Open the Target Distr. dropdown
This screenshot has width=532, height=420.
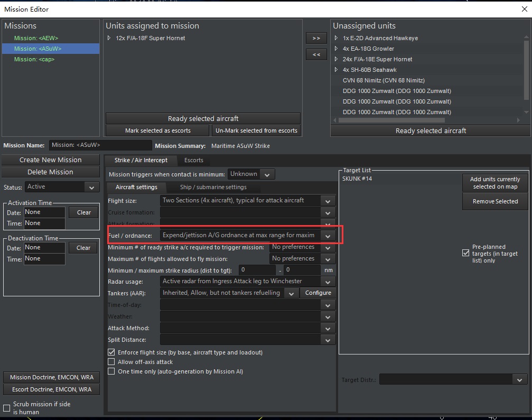click(453, 380)
